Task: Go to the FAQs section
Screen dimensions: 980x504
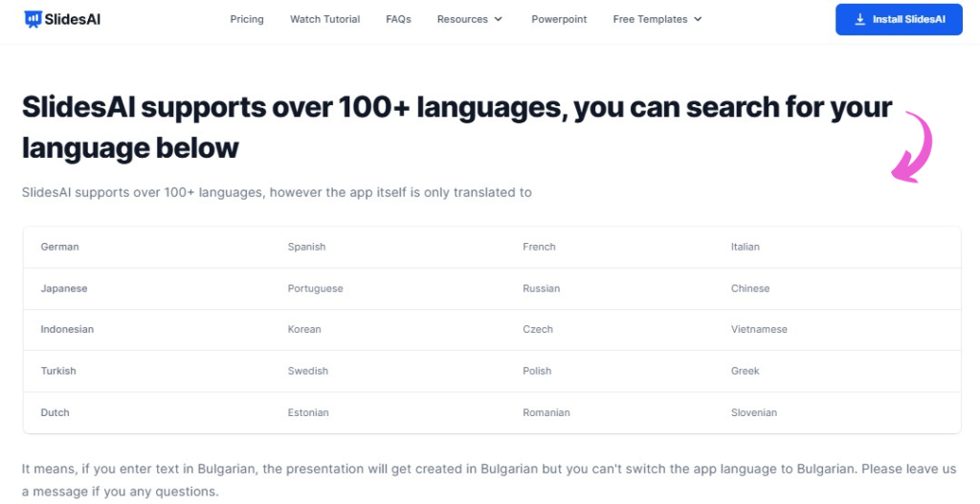Action: (x=398, y=19)
